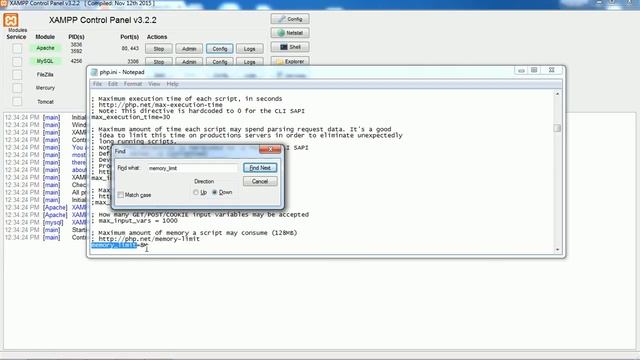Viewport: 640px width, 360px height.
Task: Open the MySQL Config button
Action: tap(220, 62)
